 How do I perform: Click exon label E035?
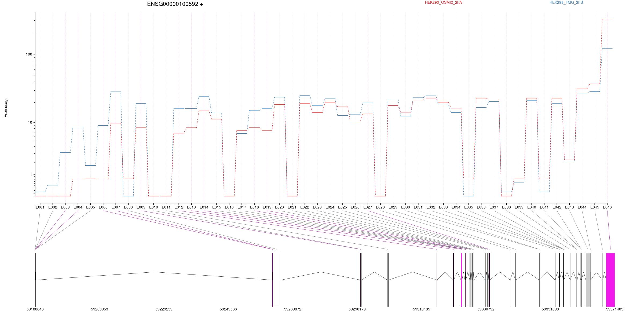point(469,207)
